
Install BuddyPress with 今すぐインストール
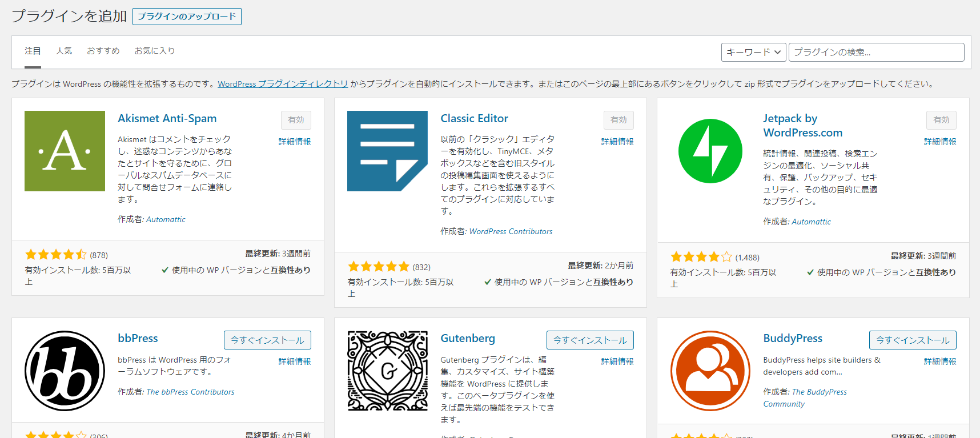pyautogui.click(x=913, y=340)
